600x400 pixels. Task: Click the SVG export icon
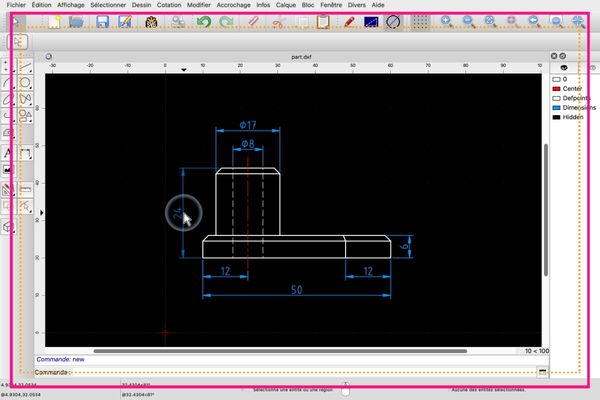coord(152,21)
